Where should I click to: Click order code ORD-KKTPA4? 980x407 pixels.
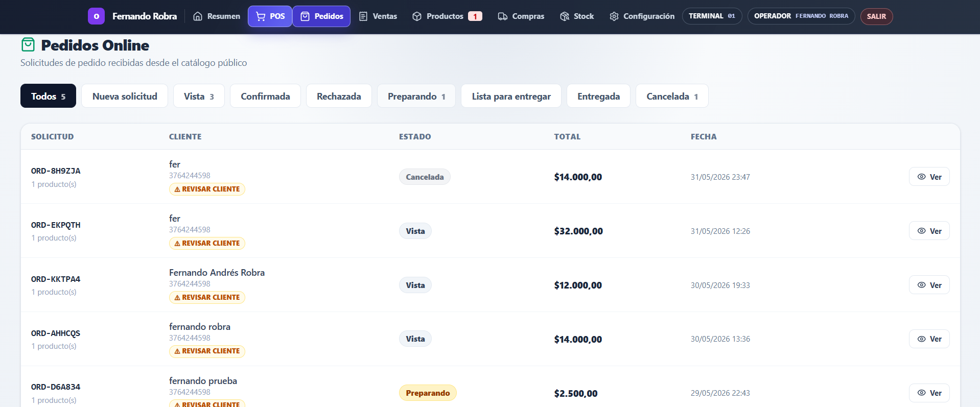[x=56, y=279]
